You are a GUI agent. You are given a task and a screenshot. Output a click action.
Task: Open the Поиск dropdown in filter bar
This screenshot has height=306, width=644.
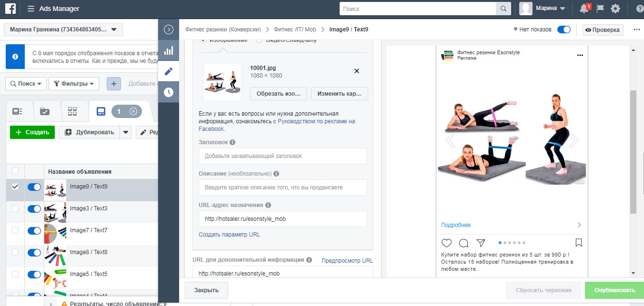(x=26, y=84)
